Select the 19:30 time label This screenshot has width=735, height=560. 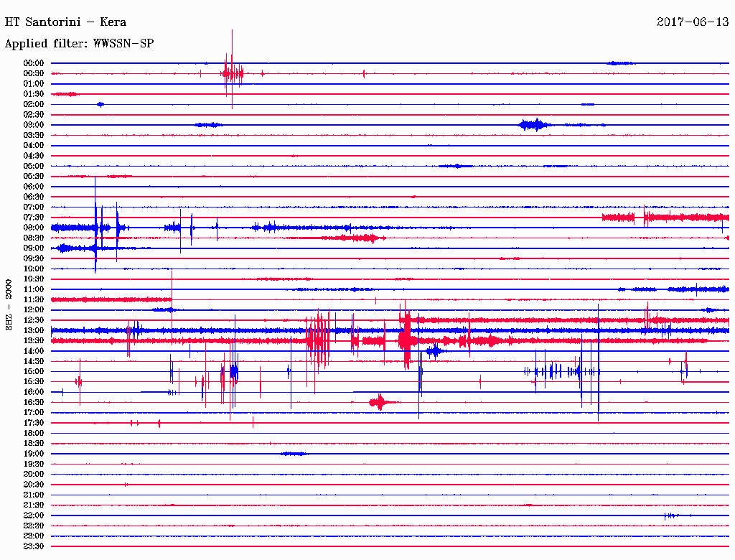coord(34,465)
